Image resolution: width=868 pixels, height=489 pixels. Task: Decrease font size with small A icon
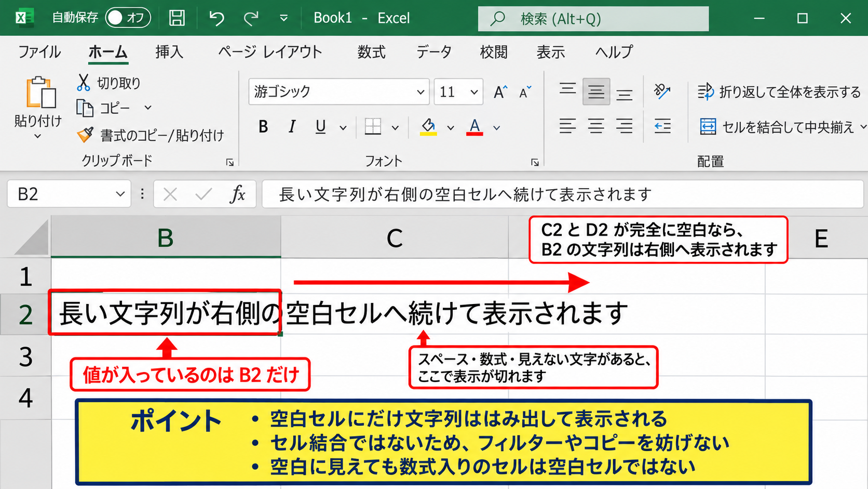pos(525,92)
